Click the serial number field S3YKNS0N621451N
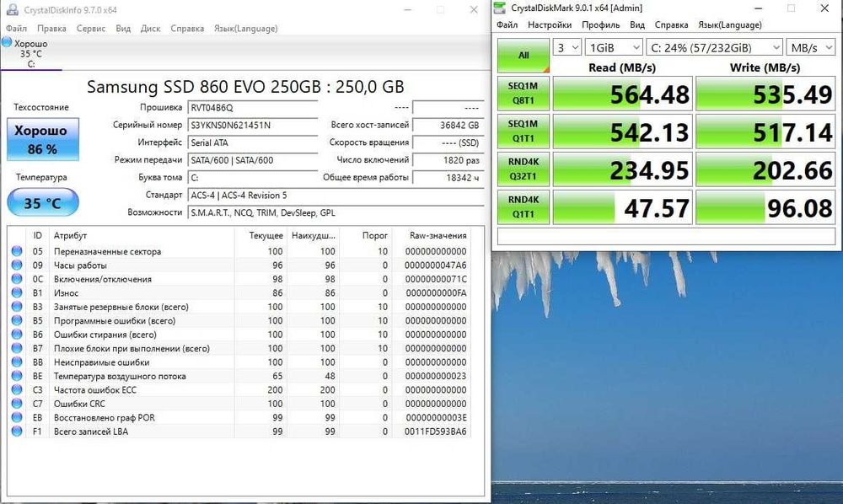This screenshot has width=843, height=504. [x=253, y=126]
